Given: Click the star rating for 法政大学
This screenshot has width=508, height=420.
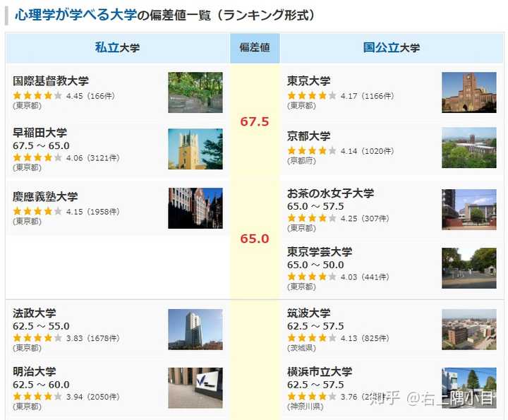Looking at the screenshot, I should coord(37,338).
